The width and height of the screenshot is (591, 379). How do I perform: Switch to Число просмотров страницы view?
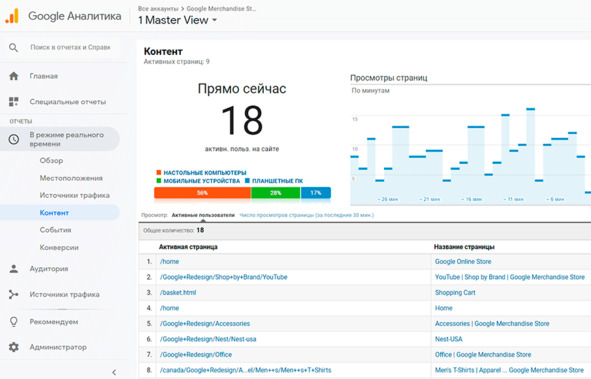[306, 215]
